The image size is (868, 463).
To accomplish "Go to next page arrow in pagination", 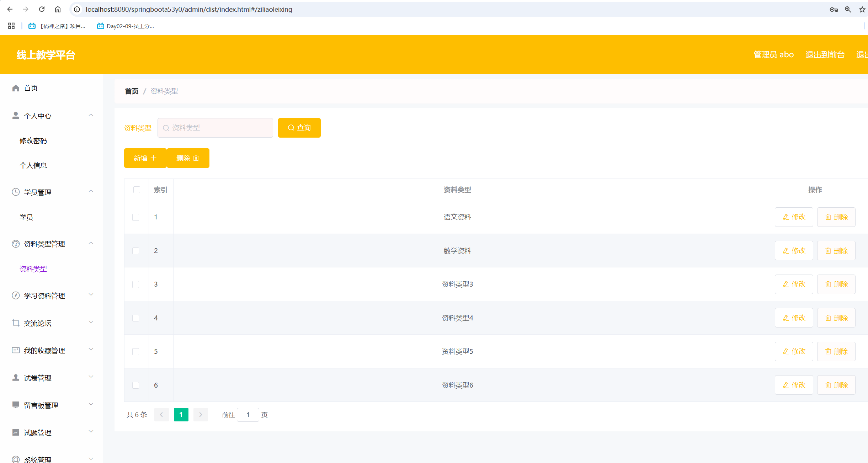I will (x=201, y=415).
